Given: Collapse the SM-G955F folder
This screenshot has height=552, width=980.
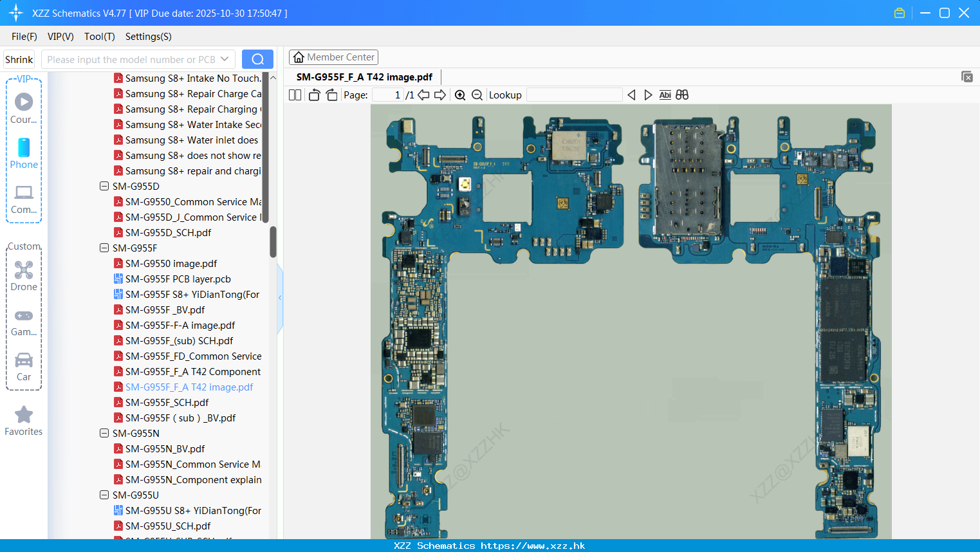Looking at the screenshot, I should coord(104,248).
